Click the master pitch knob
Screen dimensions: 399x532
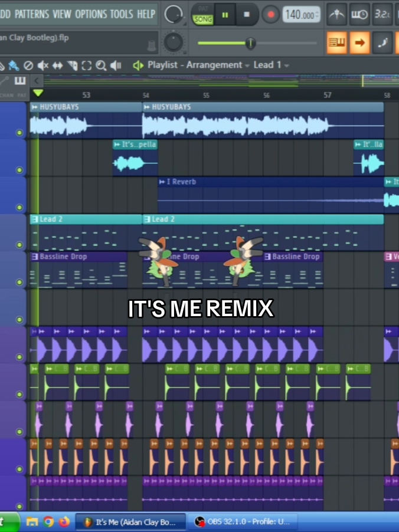174,42
